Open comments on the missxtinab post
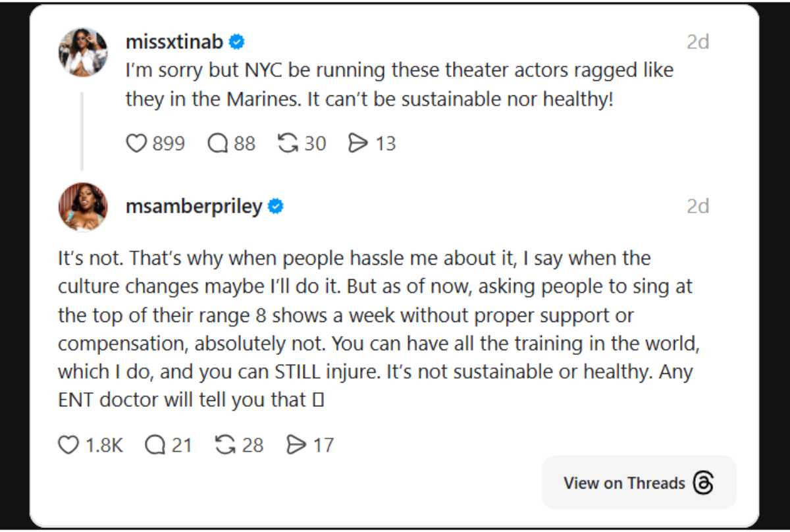Image resolution: width=790 pixels, height=532 pixels. tap(215, 143)
